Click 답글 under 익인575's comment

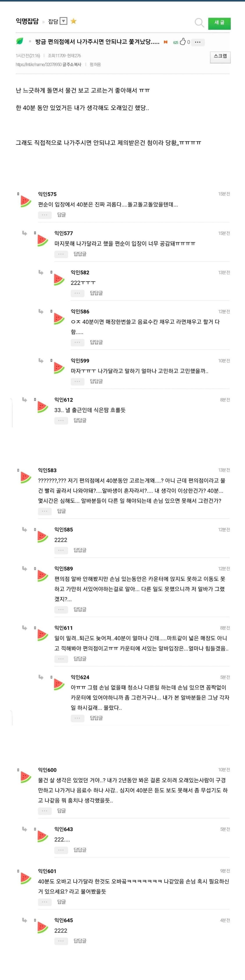[x=61, y=215]
